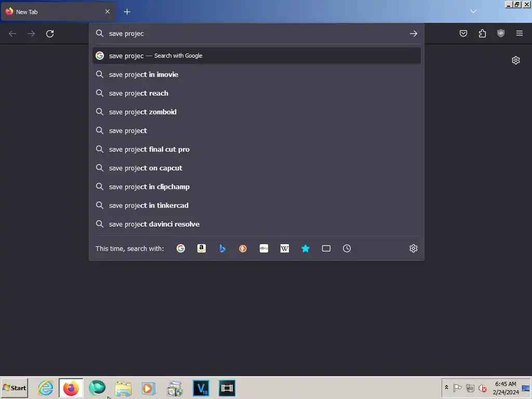This screenshot has width=532, height=399.
Task: Search this time with Bing
Action: (x=222, y=248)
